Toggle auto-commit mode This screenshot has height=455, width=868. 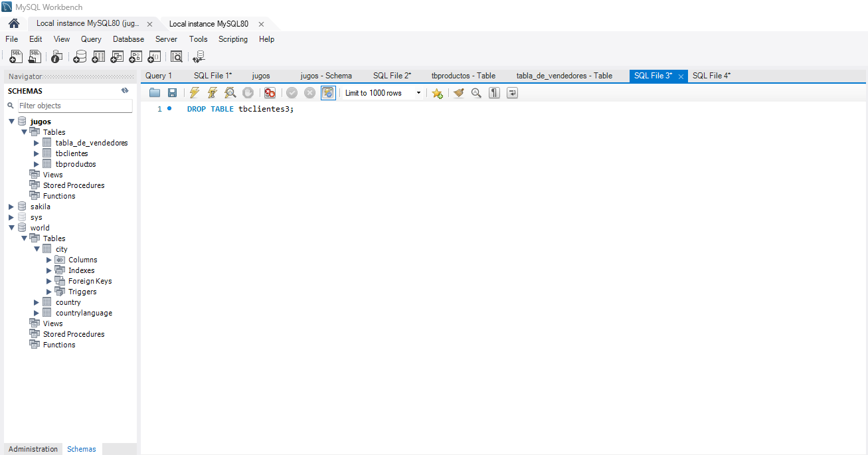pyautogui.click(x=328, y=93)
